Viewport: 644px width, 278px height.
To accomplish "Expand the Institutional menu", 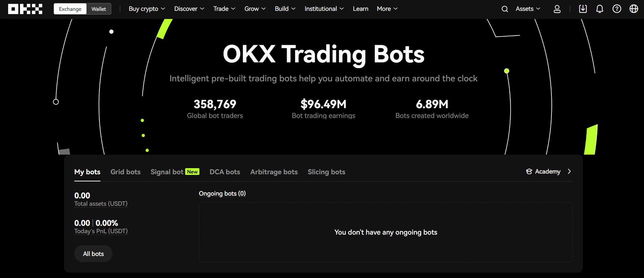I will tap(324, 9).
